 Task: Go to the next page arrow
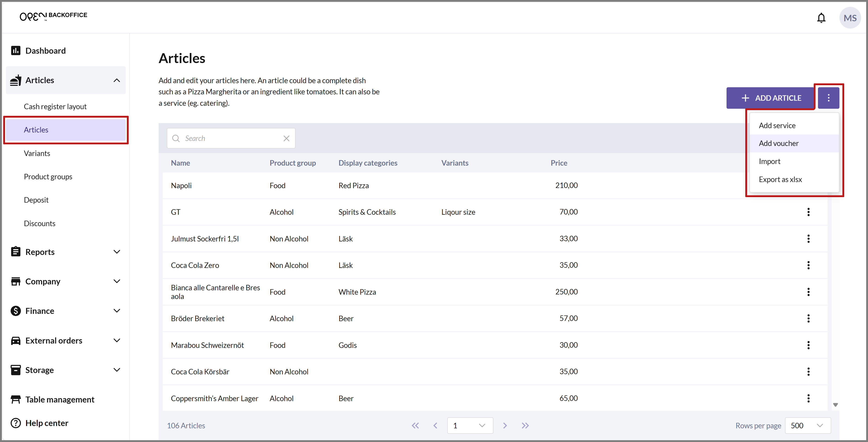pyautogui.click(x=504, y=426)
